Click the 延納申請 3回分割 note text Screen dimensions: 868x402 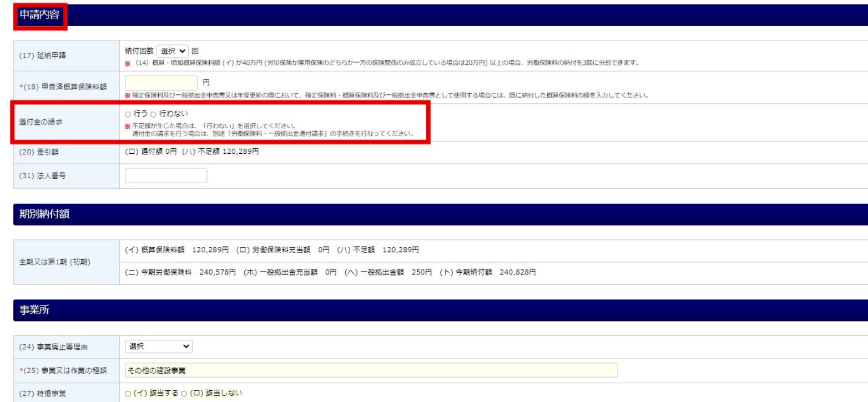pos(383,62)
